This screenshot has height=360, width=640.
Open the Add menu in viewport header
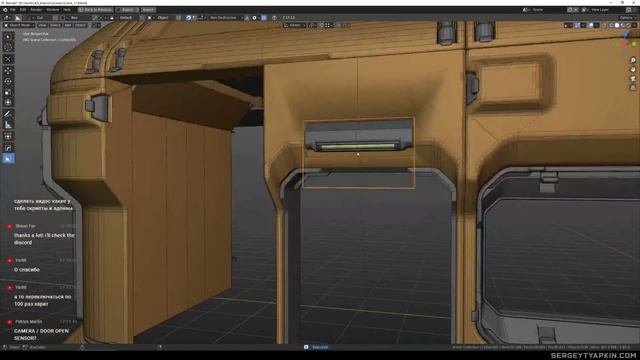pyautogui.click(x=68, y=25)
